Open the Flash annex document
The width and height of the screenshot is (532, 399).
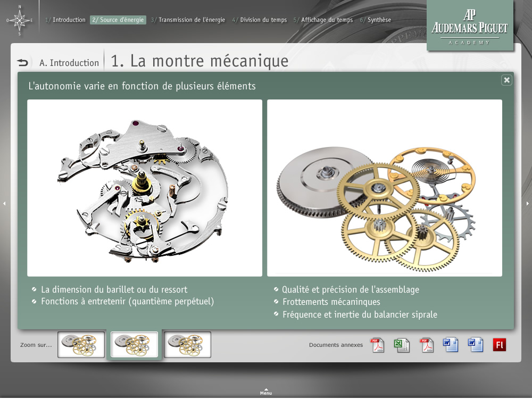pos(500,345)
